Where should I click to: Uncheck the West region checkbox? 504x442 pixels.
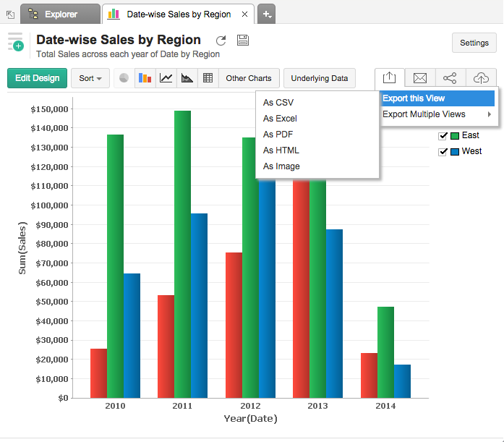[x=443, y=152]
